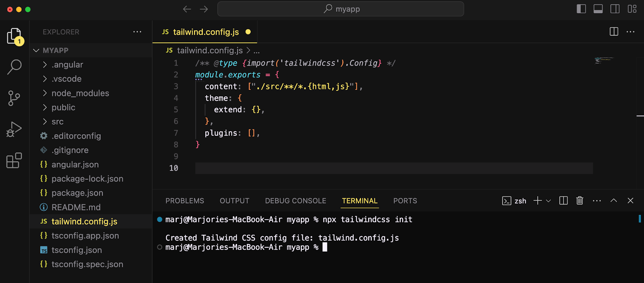644x283 pixels.
Task: Open the Extensions view
Action: tap(14, 160)
